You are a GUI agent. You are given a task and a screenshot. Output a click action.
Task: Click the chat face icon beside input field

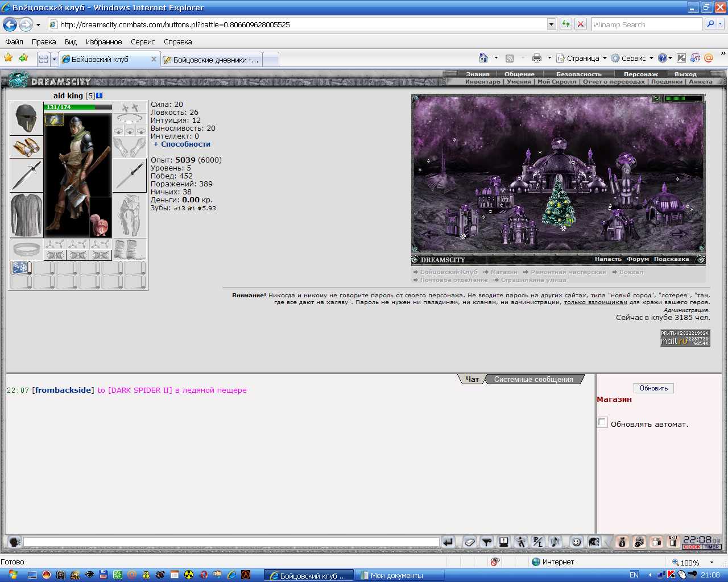pyautogui.click(x=15, y=542)
